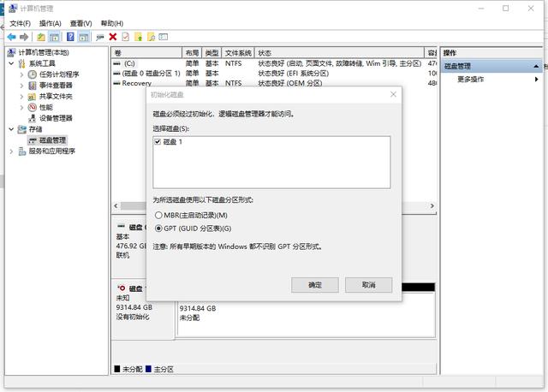Expand the 性能 tree node
This screenshot has height=392, width=548.
pos(21,107)
